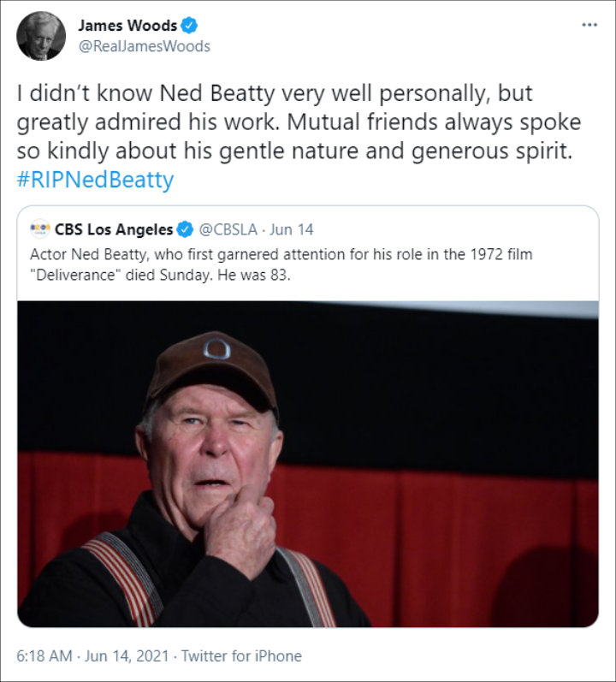The height and width of the screenshot is (682, 616).
Task: Click the main tweet text body
Action: 299,122
